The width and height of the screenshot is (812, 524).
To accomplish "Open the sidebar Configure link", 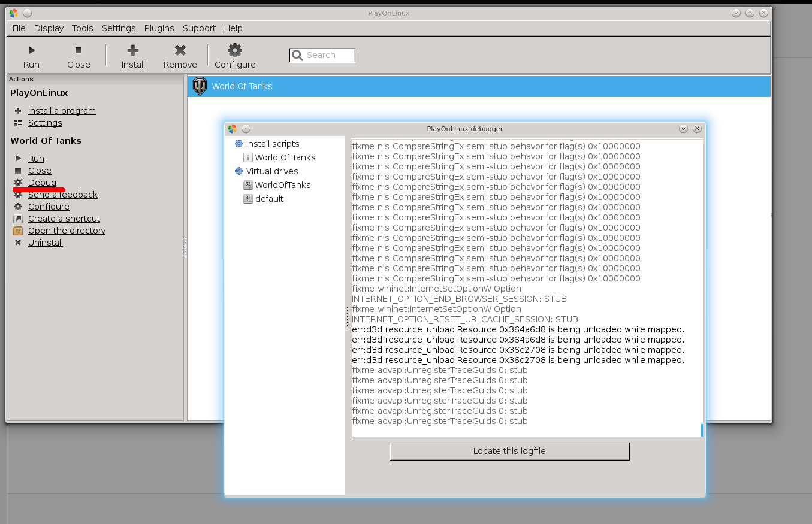I will click(49, 207).
